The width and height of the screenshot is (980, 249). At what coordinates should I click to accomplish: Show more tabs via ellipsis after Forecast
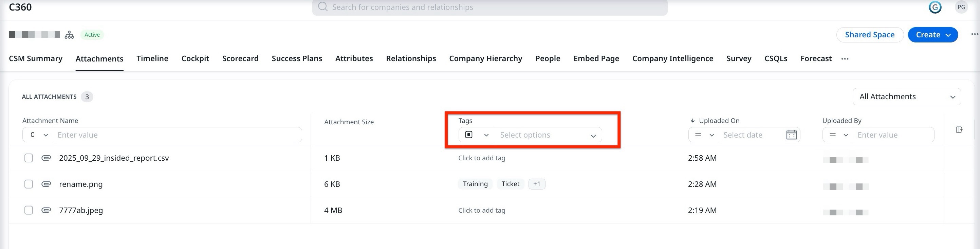[845, 59]
